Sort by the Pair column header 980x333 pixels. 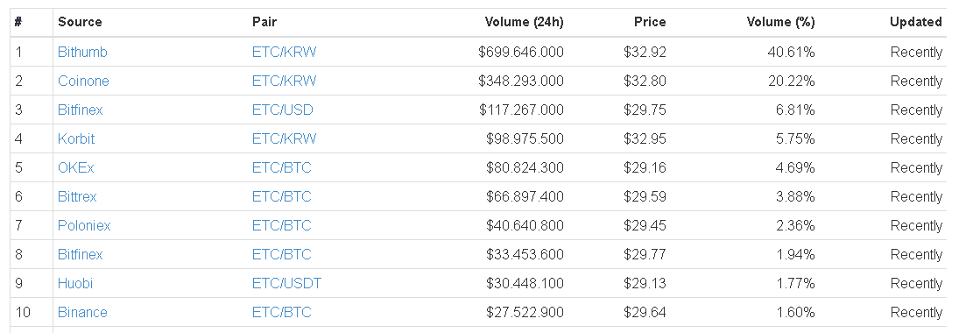click(264, 22)
